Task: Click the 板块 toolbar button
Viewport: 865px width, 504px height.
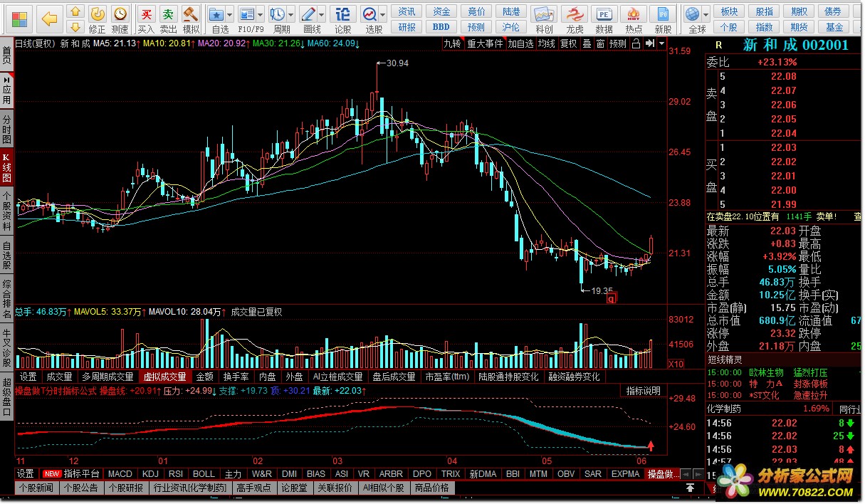Action: pyautogui.click(x=729, y=11)
